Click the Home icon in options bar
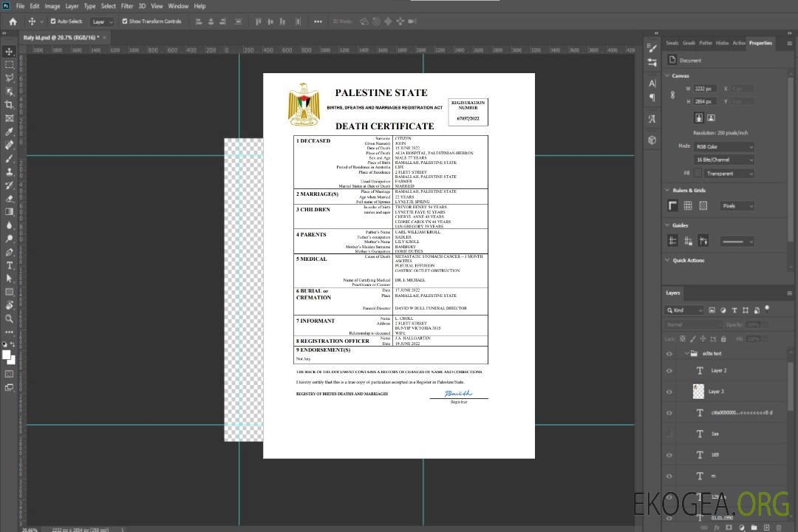The height and width of the screenshot is (532, 798). click(x=13, y=21)
